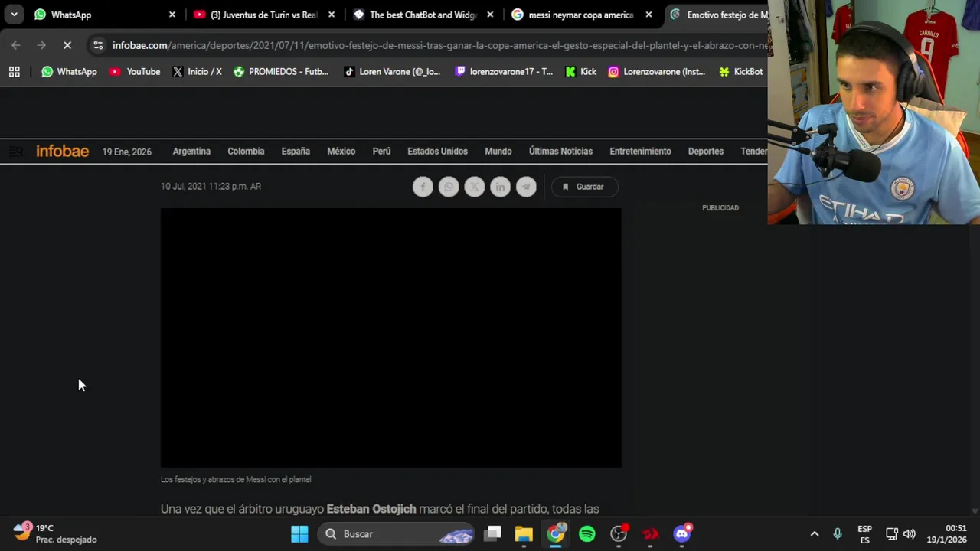980x551 pixels.
Task: Share the article on Telegram
Action: (526, 187)
